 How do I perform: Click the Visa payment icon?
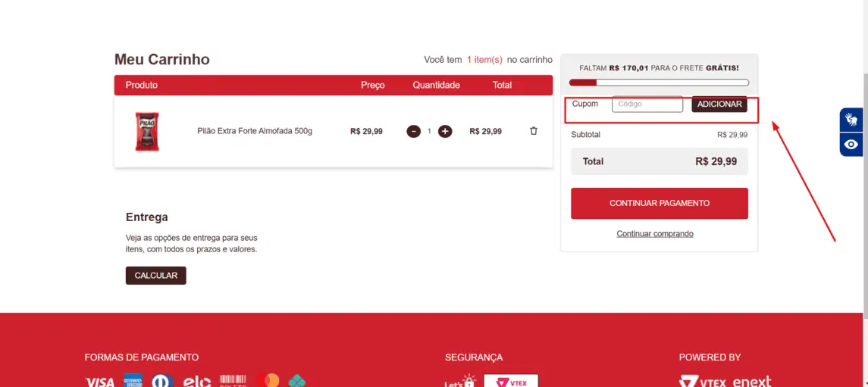click(99, 382)
